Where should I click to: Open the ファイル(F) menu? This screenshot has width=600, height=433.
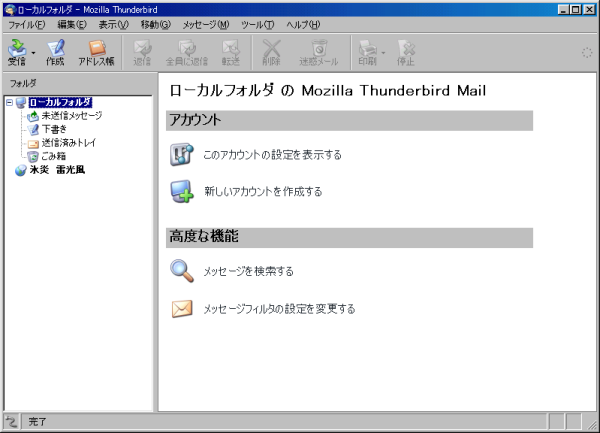click(x=26, y=25)
